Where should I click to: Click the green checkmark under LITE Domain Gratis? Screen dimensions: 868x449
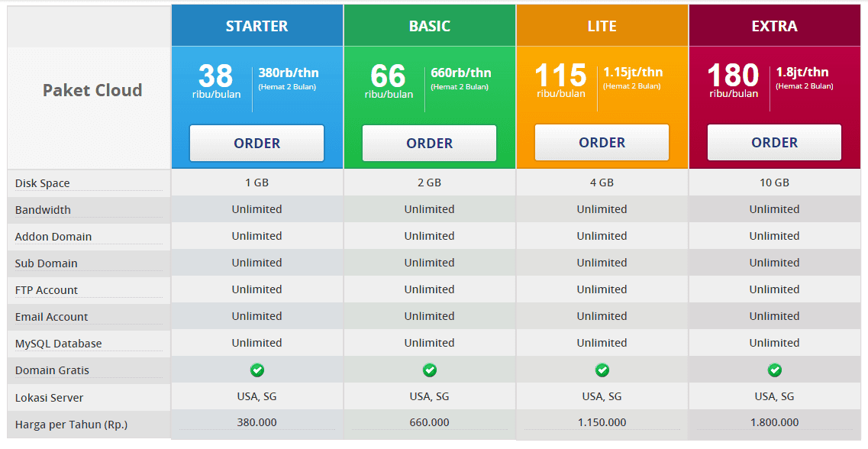click(x=602, y=370)
